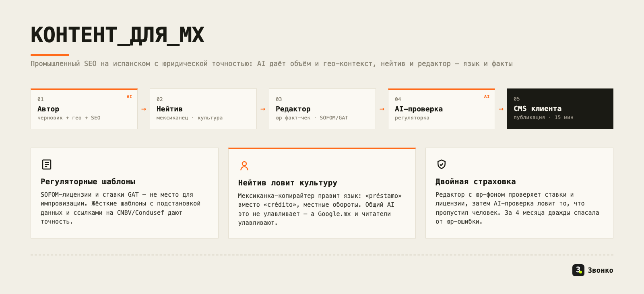This screenshot has width=644, height=294.
Task: Click the Звонко logo icon
Action: [578, 270]
